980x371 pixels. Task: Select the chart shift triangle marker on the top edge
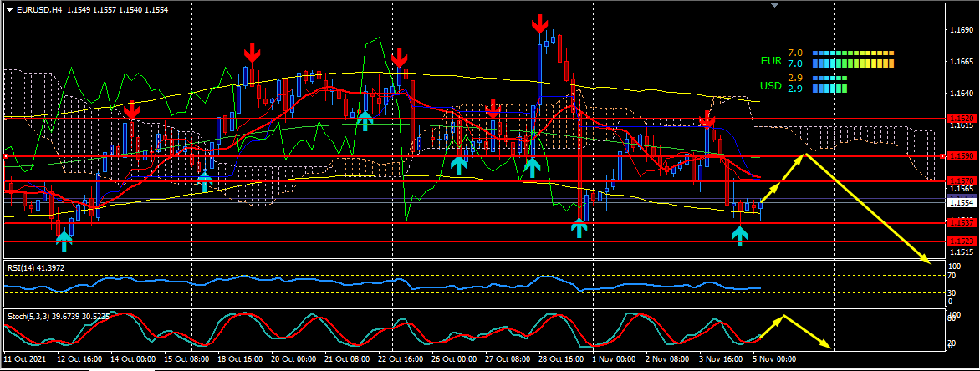click(x=775, y=6)
